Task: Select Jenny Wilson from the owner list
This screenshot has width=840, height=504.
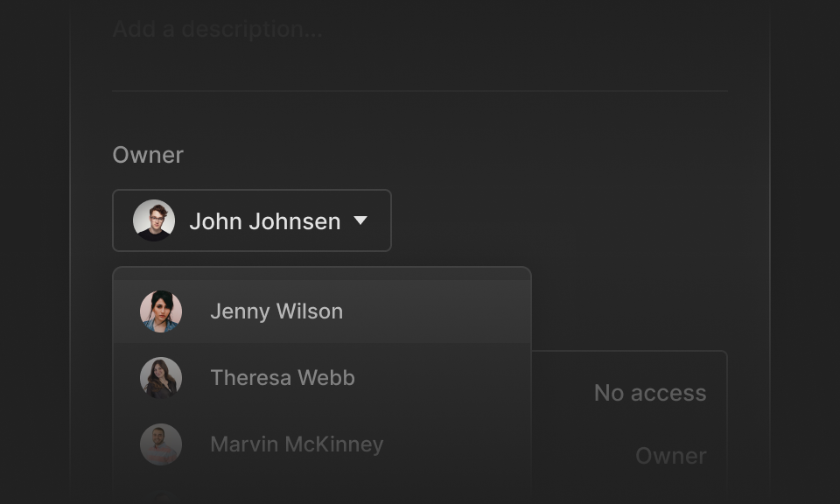Action: pyautogui.click(x=322, y=311)
